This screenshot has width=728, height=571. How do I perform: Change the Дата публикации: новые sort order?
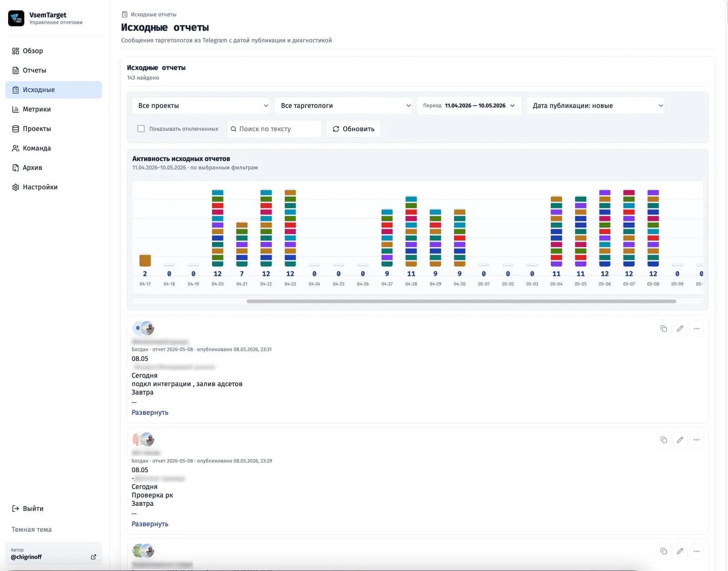click(x=596, y=106)
